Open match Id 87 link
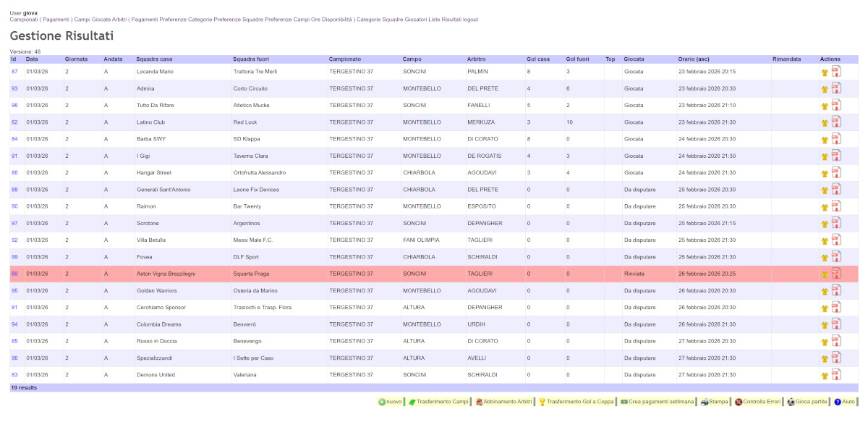 [x=14, y=72]
